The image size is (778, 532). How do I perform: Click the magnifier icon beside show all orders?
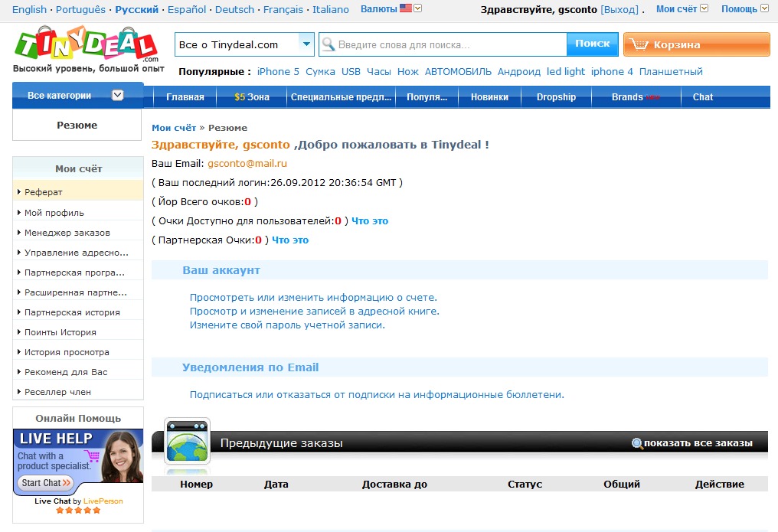tap(636, 443)
